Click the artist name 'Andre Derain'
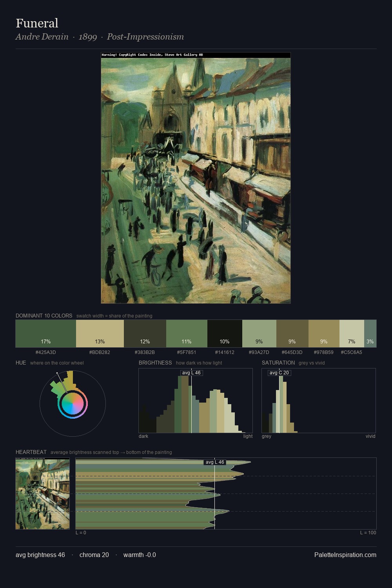 [x=42, y=36]
